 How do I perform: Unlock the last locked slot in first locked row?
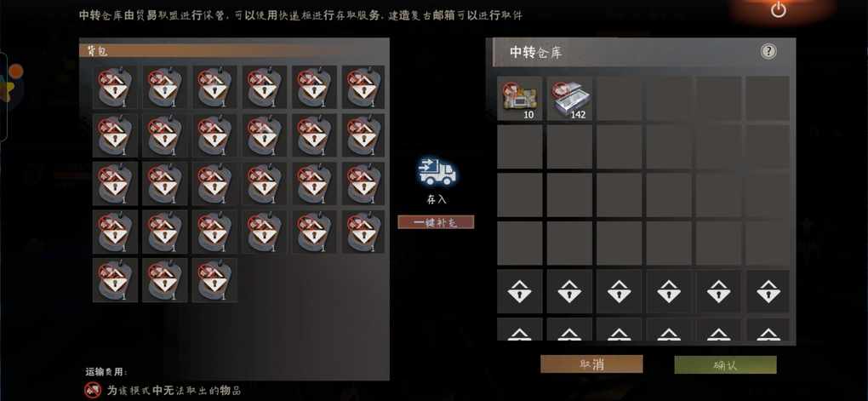pos(768,291)
